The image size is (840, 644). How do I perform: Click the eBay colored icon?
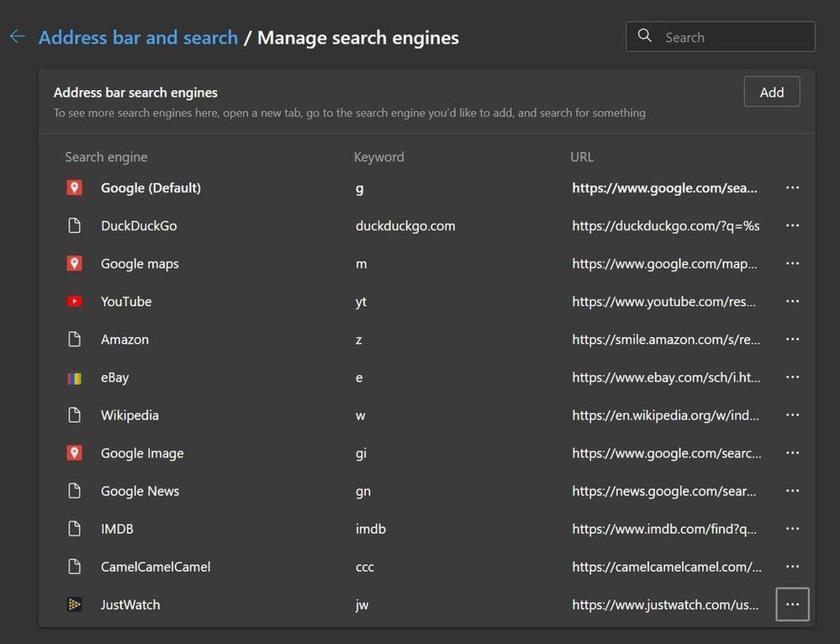(x=75, y=377)
